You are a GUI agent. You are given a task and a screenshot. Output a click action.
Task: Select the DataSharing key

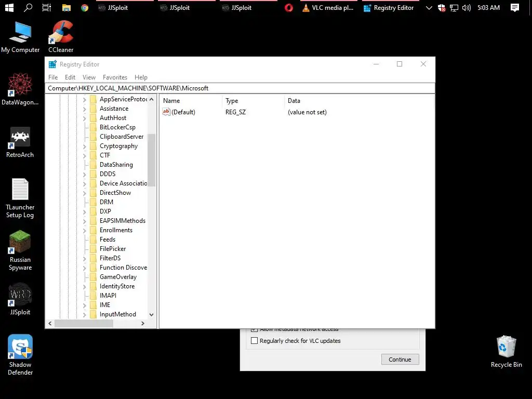[x=116, y=165]
